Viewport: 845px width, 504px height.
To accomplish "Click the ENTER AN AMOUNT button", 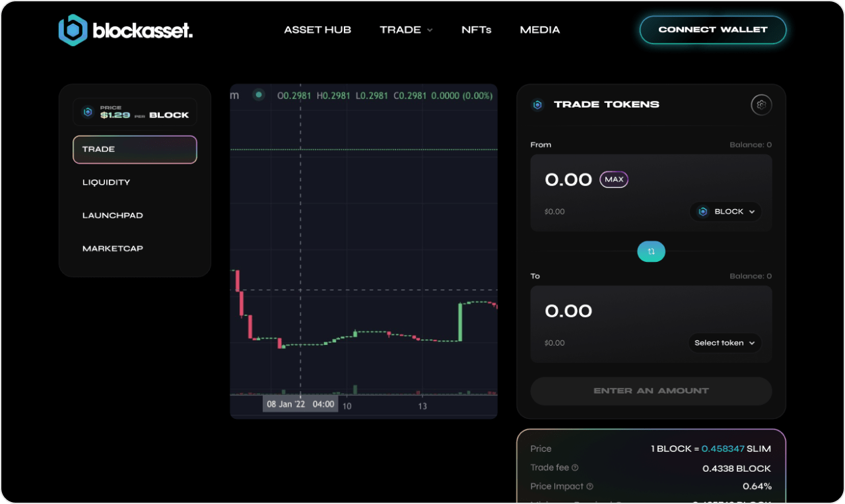I will 651,391.
